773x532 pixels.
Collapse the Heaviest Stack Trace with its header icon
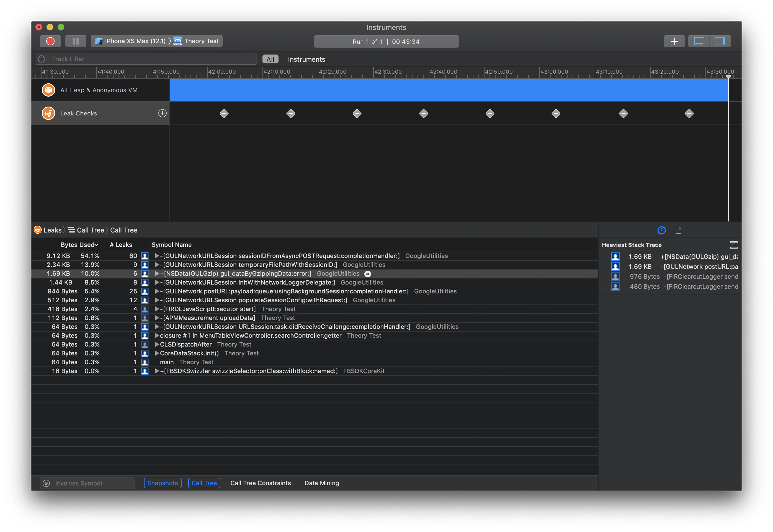point(734,244)
